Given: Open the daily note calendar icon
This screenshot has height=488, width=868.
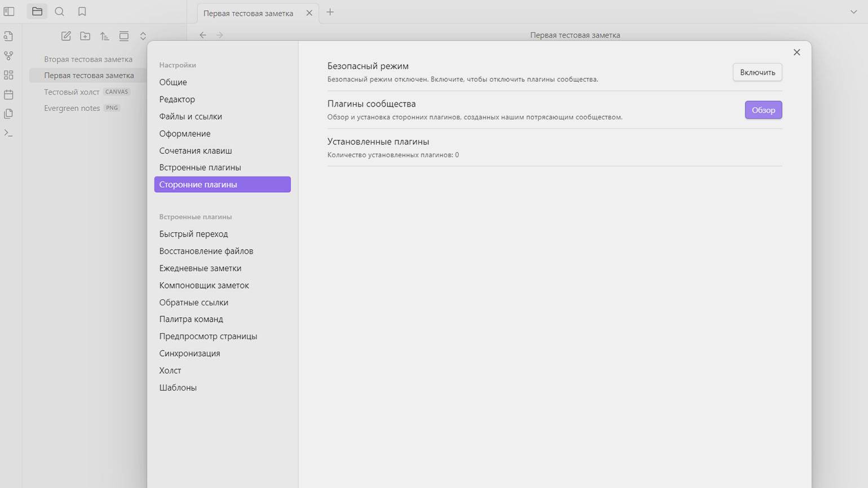Looking at the screenshot, I should 8,94.
